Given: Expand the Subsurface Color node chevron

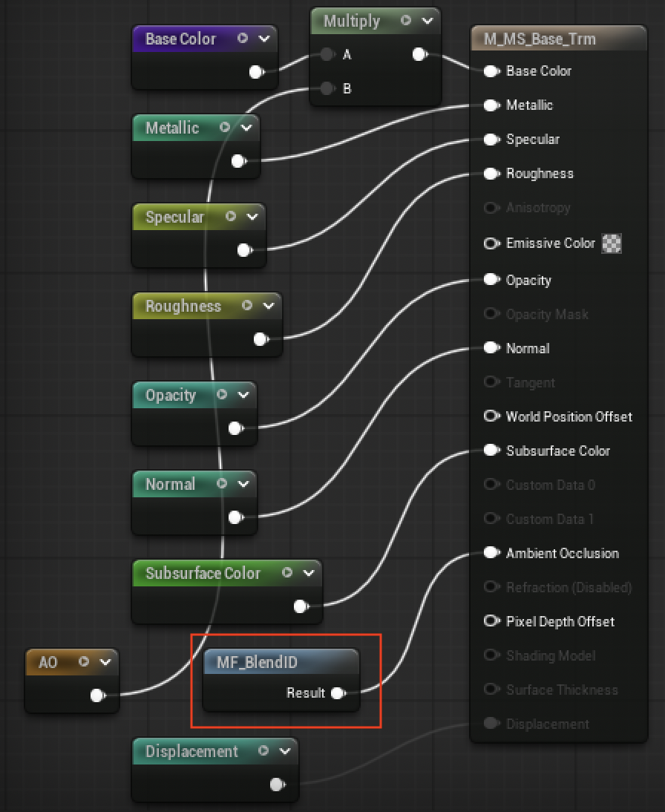Looking at the screenshot, I should 309,573.
